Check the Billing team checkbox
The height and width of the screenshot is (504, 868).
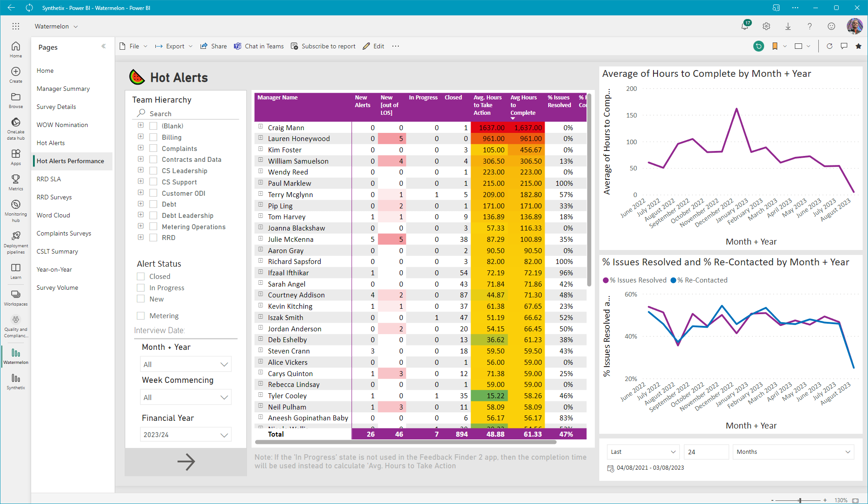(154, 137)
